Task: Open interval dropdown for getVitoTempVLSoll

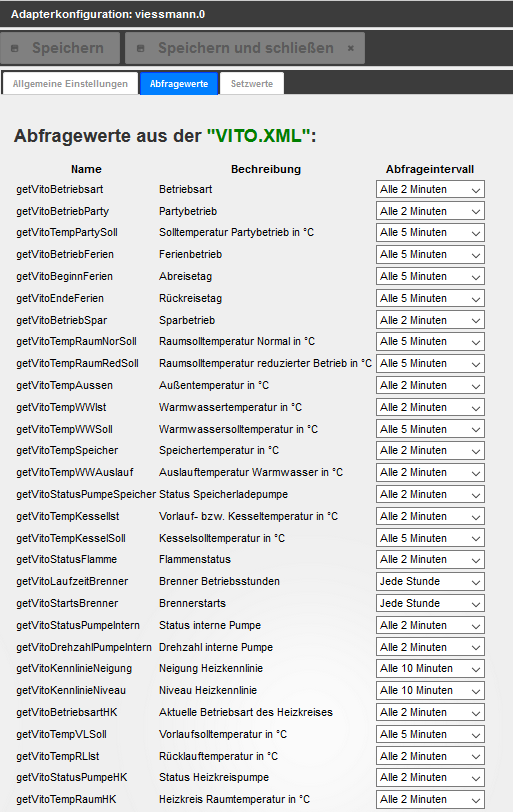Action: pos(430,734)
